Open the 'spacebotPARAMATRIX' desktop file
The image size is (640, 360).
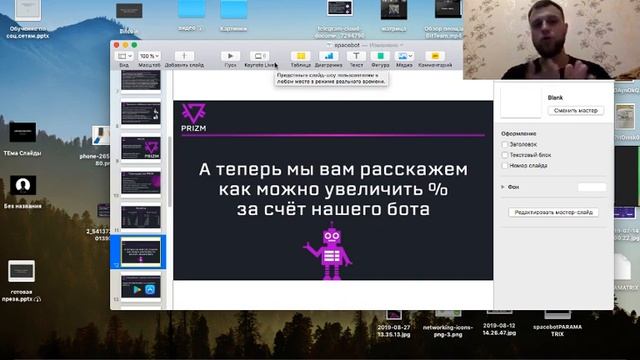tap(558, 324)
